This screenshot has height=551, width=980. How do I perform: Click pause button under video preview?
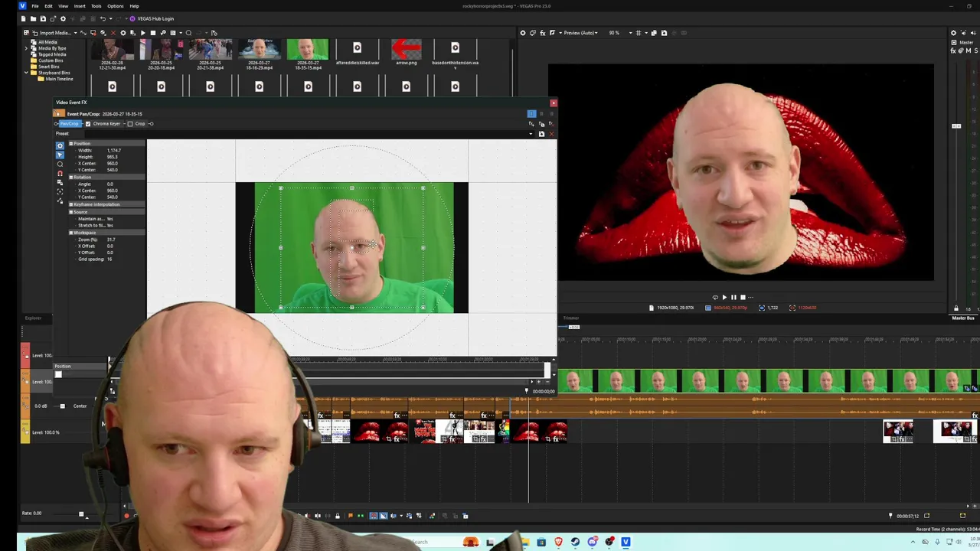point(733,297)
